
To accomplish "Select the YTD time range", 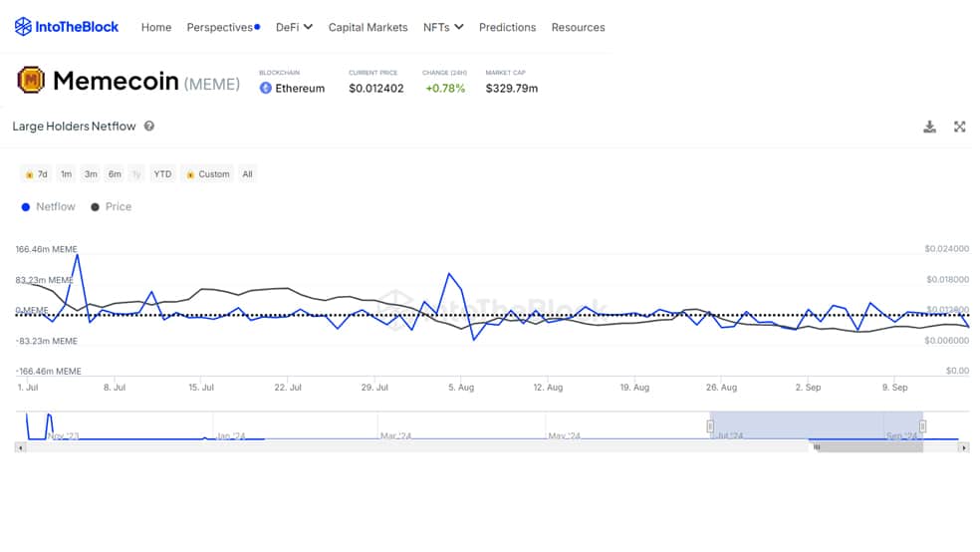I will point(162,174).
